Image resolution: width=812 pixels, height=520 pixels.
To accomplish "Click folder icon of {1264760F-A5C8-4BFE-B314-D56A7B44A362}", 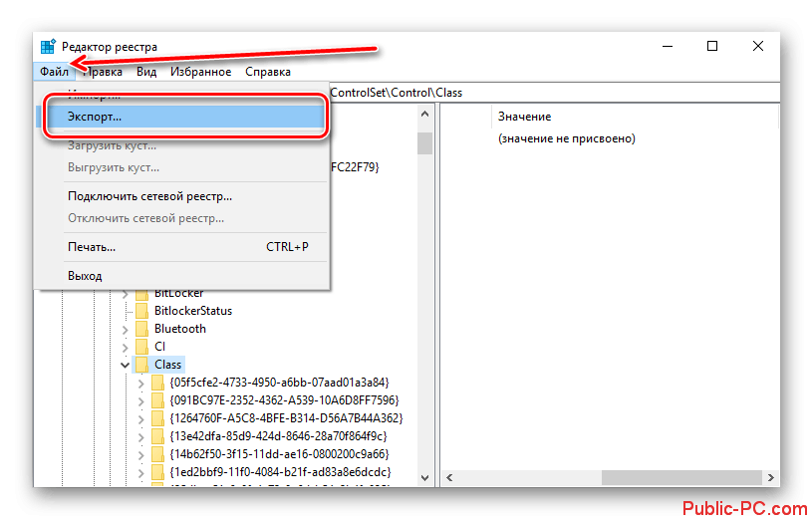I will coord(157,418).
